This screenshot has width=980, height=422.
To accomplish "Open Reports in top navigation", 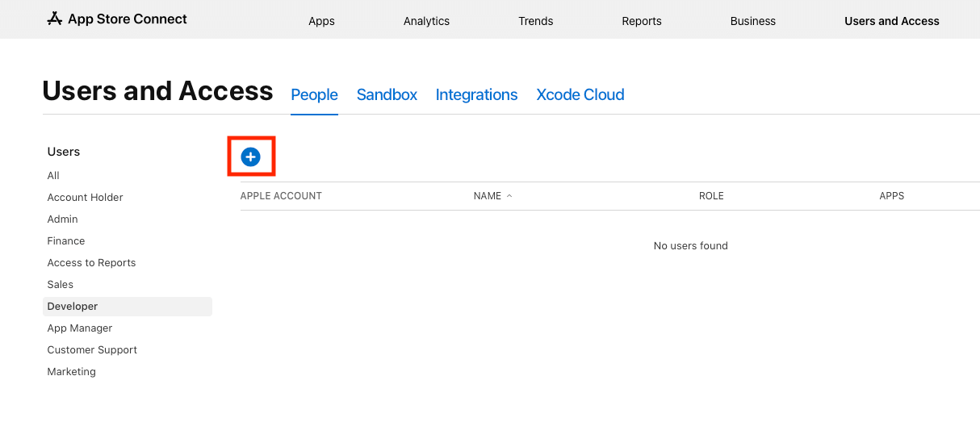I will coord(642,21).
